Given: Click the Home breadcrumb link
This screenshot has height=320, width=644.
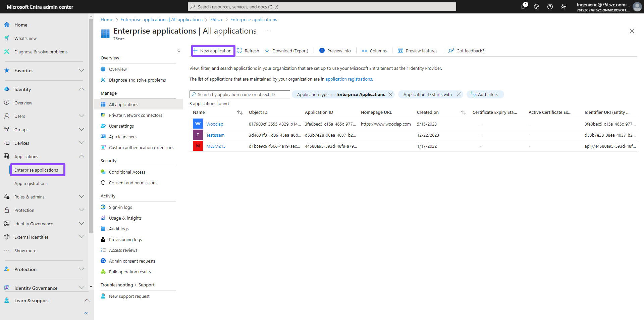Looking at the screenshot, I should [107, 19].
